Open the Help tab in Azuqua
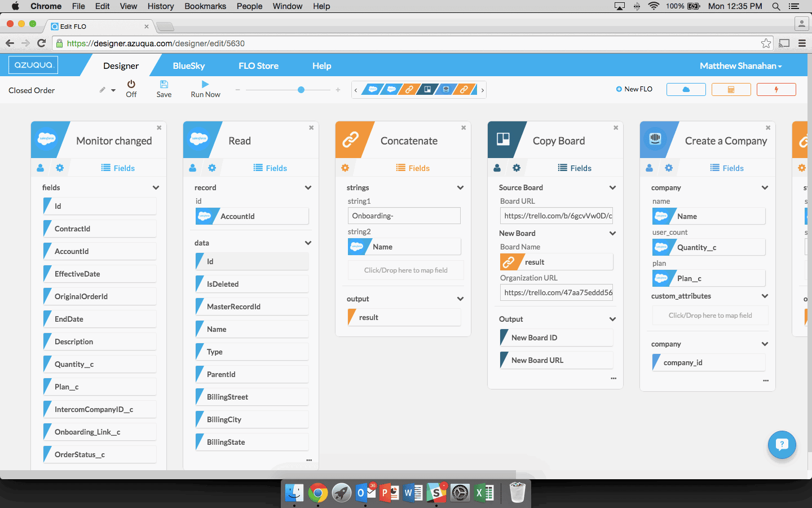Image resolution: width=812 pixels, height=508 pixels. coord(322,65)
